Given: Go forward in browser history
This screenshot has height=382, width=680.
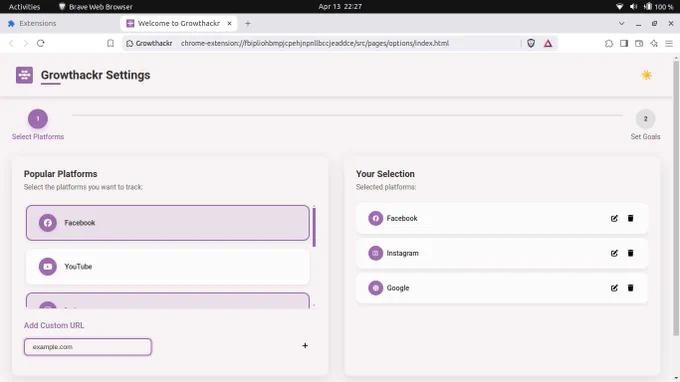Looking at the screenshot, I should tap(26, 43).
